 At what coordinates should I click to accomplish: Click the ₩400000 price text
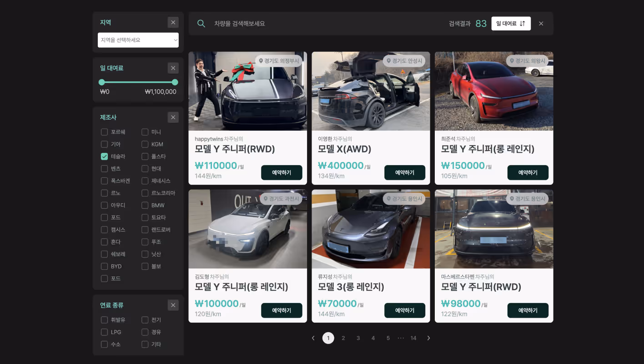(341, 166)
